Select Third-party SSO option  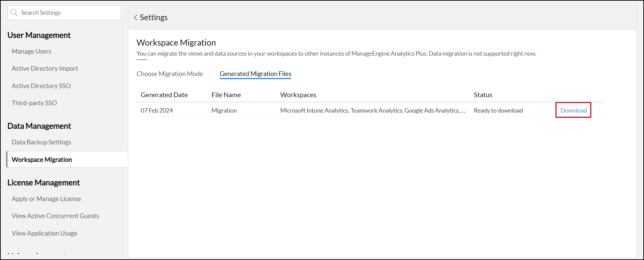(34, 103)
